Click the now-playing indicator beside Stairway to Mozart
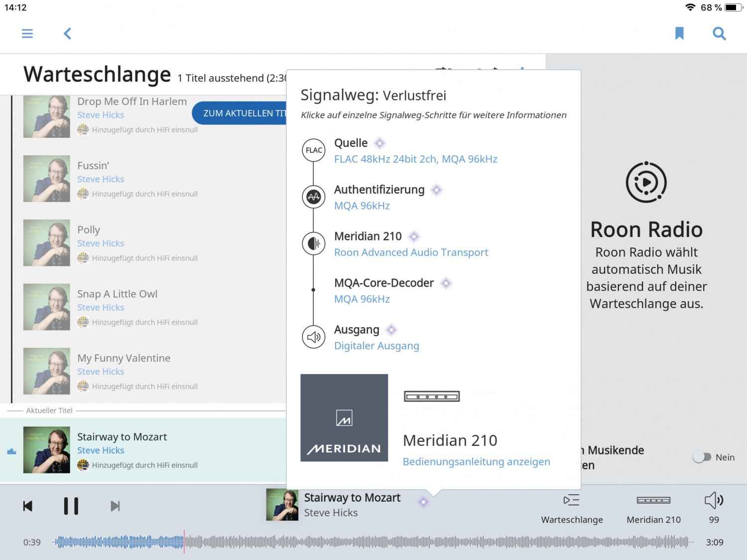The image size is (747, 560). [11, 451]
